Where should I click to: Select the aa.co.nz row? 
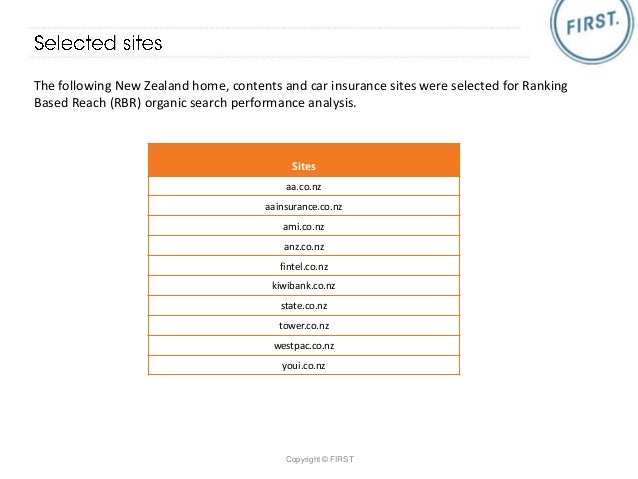304,186
